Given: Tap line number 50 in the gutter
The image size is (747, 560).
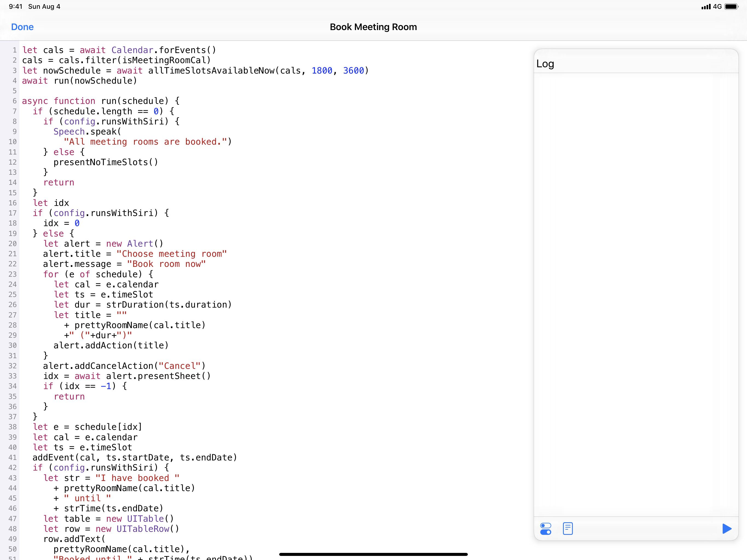Looking at the screenshot, I should (13, 549).
